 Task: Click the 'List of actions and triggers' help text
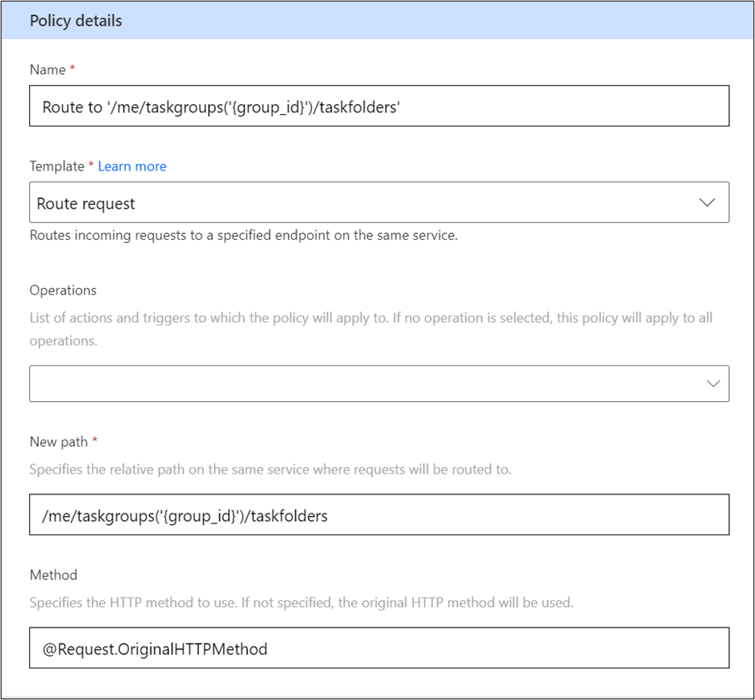point(370,330)
